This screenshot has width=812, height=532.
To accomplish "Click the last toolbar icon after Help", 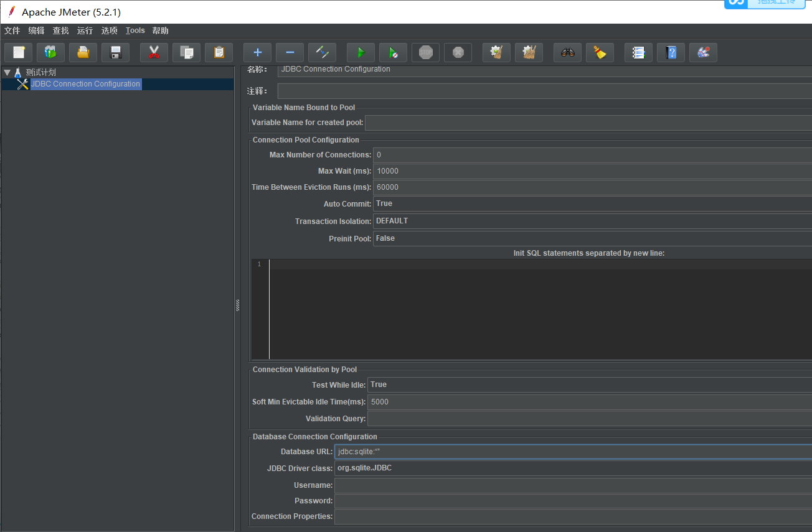I will coord(703,53).
